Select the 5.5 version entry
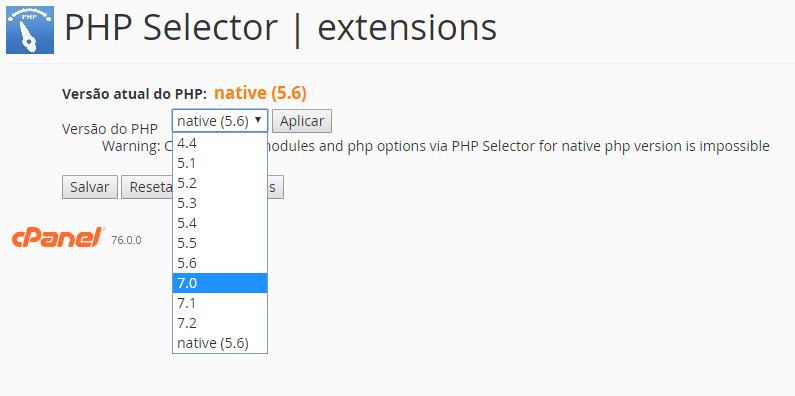795x396 pixels. pos(220,243)
